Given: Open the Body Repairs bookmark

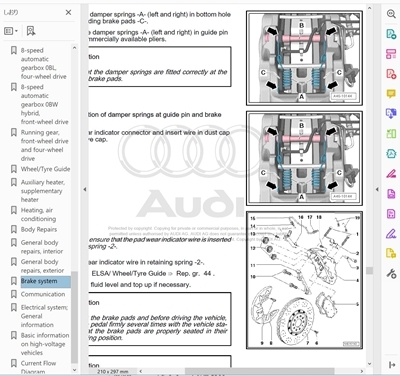Looking at the screenshot, I should tap(39, 229).
